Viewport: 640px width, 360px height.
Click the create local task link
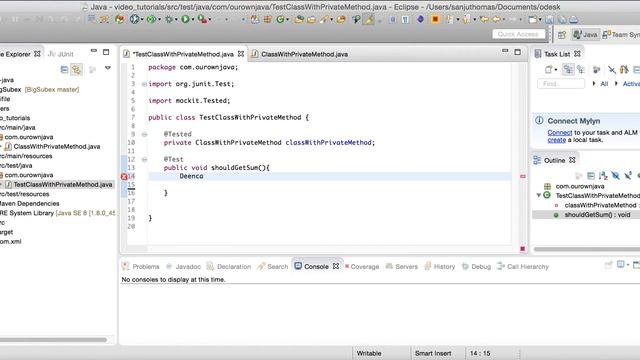(556, 140)
